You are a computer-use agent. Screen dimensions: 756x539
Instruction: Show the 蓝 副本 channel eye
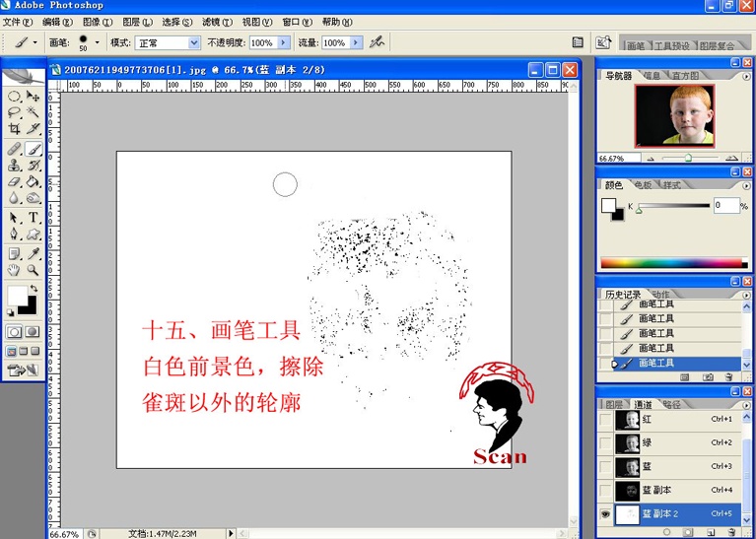click(x=605, y=491)
